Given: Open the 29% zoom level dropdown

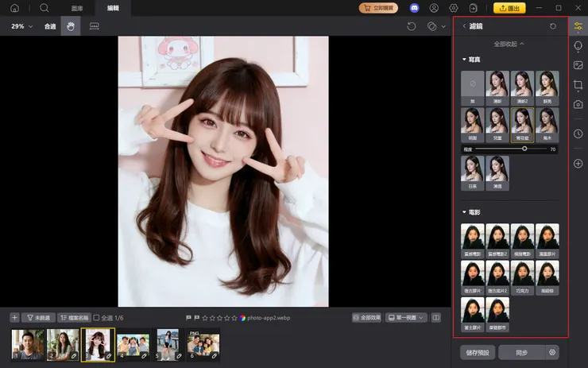Looking at the screenshot, I should click(x=21, y=26).
